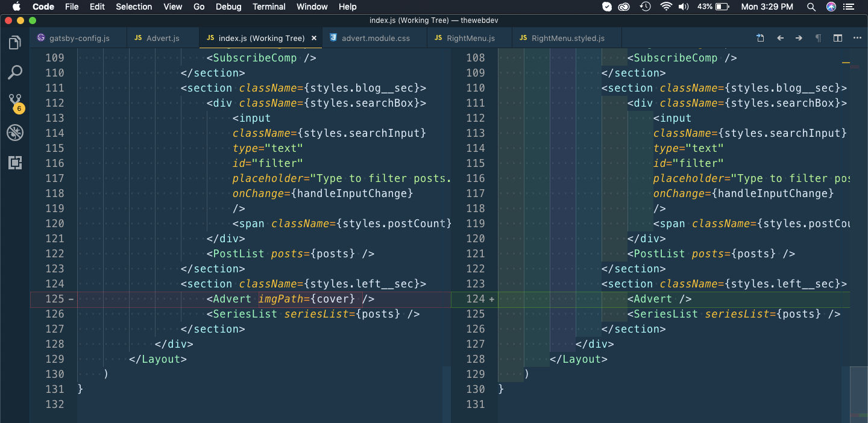
Task: Open Source Control view with 6 changes
Action: coord(15,103)
